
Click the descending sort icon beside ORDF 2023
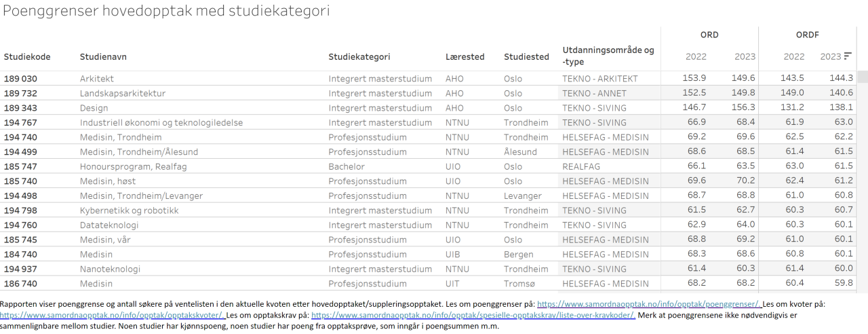848,56
